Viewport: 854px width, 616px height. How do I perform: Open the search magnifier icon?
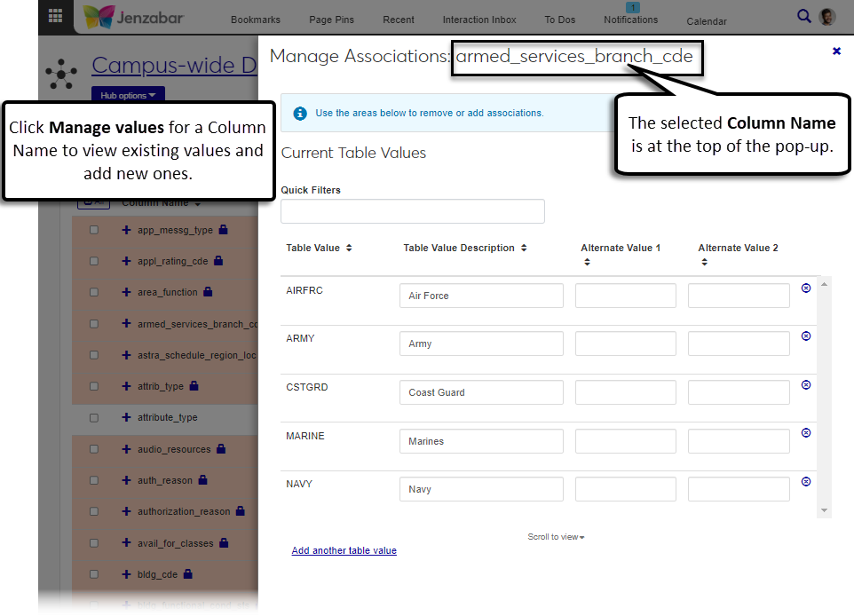click(x=804, y=16)
